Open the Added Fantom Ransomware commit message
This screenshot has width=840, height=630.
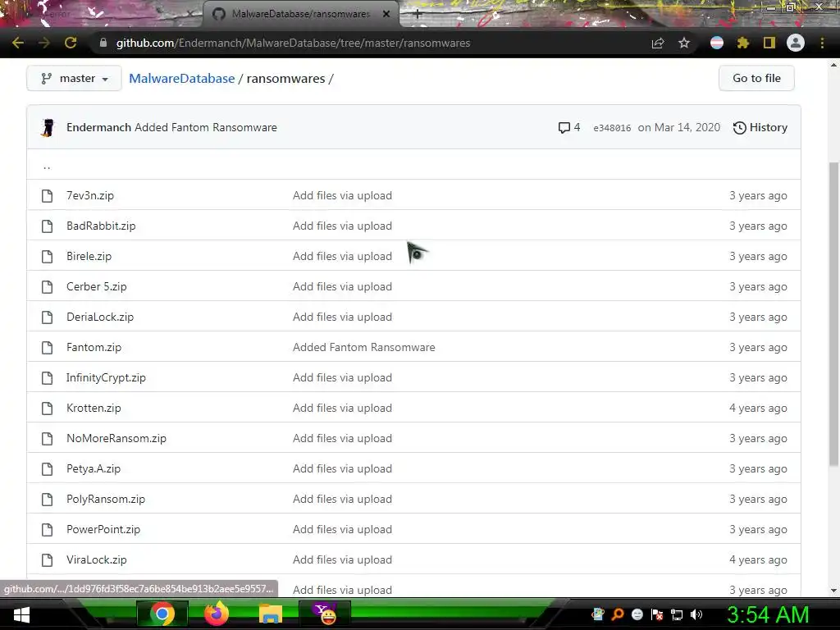(x=206, y=127)
